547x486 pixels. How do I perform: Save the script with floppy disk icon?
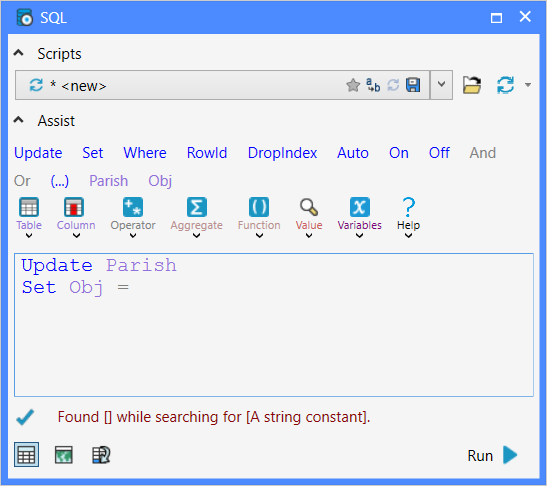click(x=413, y=85)
